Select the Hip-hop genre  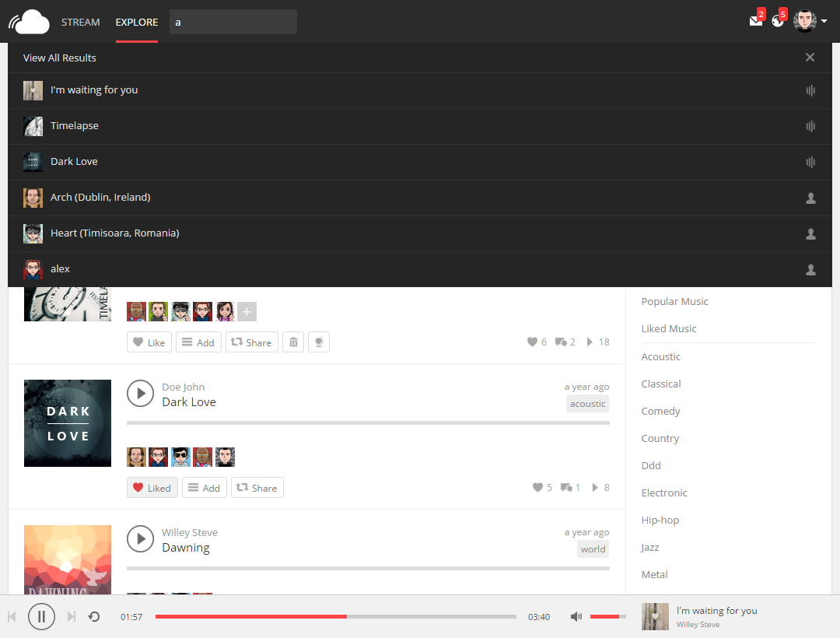(x=660, y=521)
